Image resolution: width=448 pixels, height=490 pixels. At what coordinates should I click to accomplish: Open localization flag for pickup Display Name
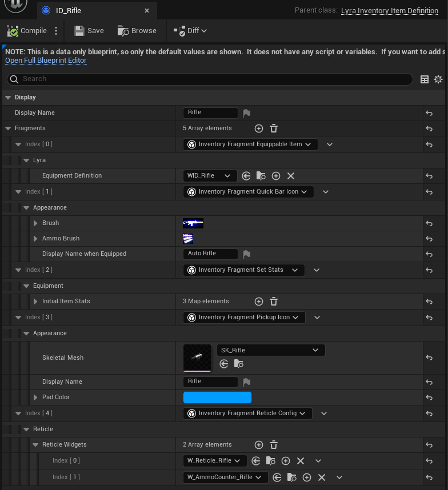coord(246,382)
